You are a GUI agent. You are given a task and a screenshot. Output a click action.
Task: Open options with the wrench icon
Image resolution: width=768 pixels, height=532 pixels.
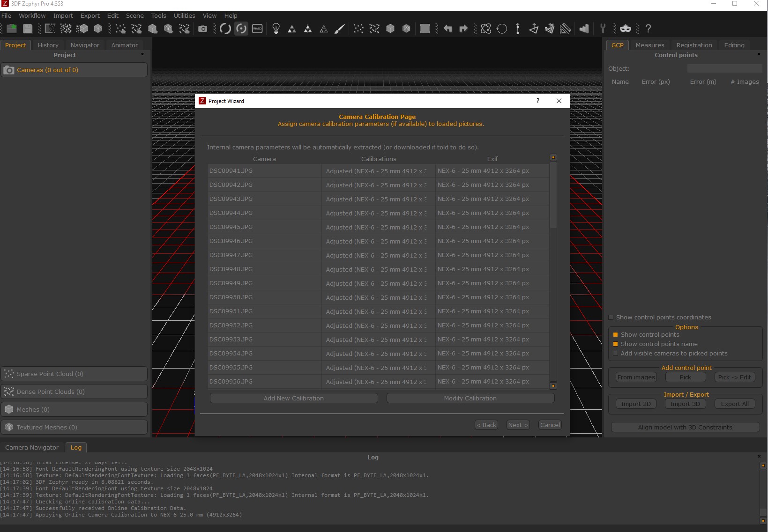click(x=603, y=29)
